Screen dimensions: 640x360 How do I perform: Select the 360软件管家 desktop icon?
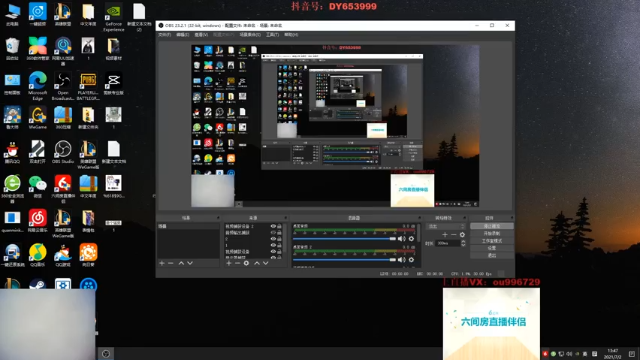tap(38, 49)
